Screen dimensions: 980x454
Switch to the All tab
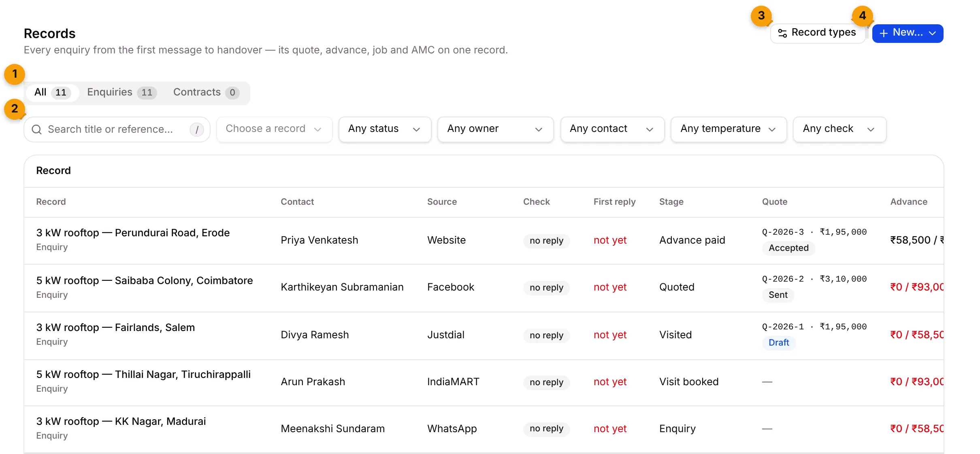pyautogui.click(x=53, y=93)
